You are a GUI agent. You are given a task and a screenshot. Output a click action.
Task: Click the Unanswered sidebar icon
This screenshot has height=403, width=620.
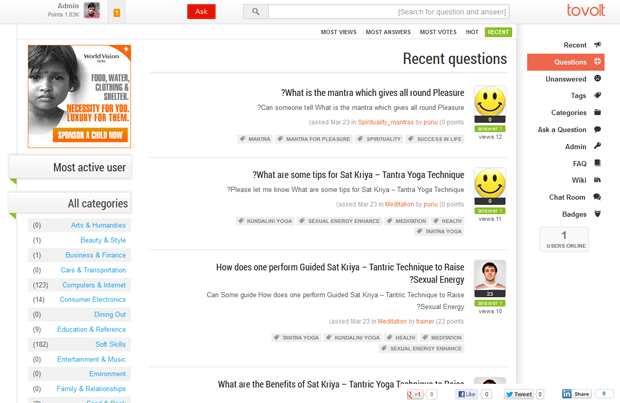[x=597, y=78]
